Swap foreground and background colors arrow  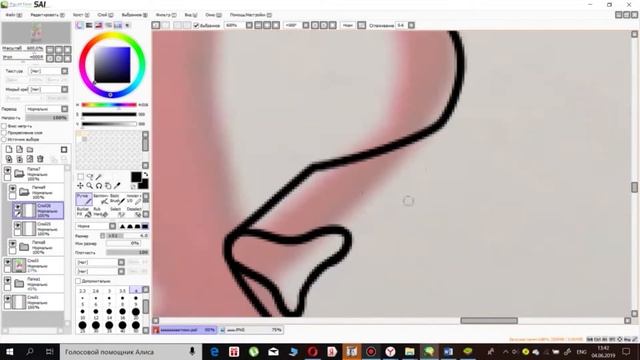click(146, 175)
